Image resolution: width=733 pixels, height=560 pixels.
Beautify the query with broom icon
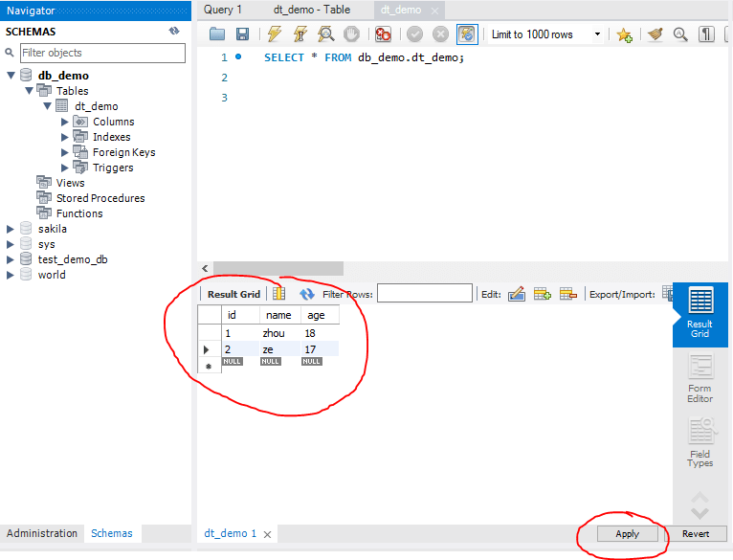[x=655, y=34]
